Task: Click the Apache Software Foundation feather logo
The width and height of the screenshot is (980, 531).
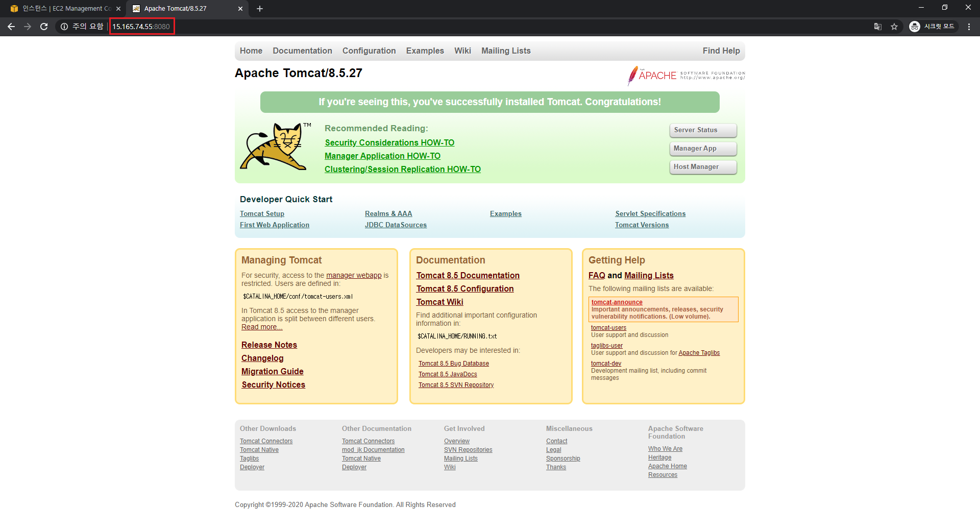Action: 686,76
